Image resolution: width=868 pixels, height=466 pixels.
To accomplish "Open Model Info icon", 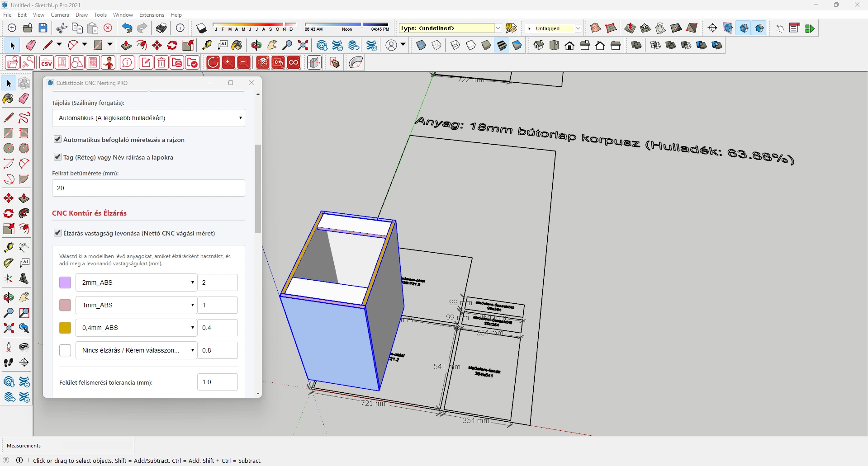I will (x=180, y=28).
